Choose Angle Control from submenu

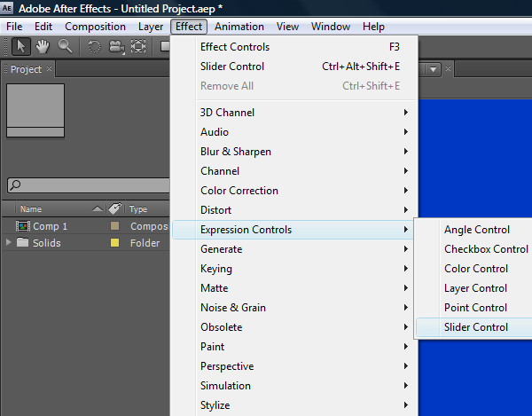tap(474, 230)
